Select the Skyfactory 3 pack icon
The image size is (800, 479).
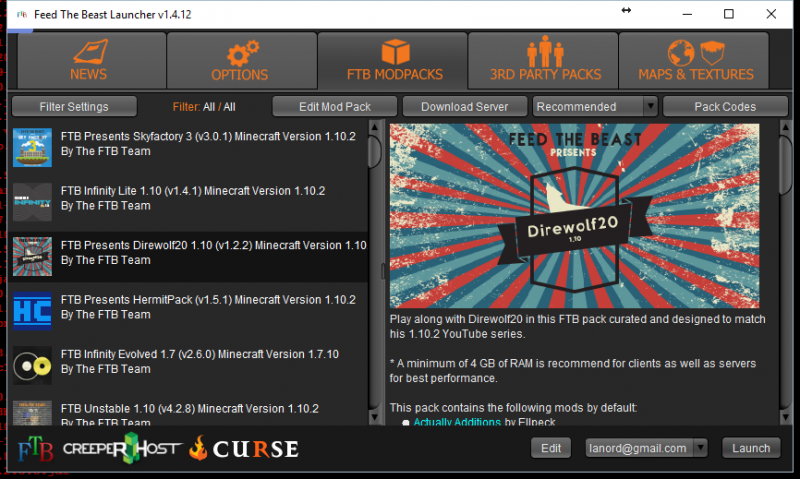click(x=32, y=147)
